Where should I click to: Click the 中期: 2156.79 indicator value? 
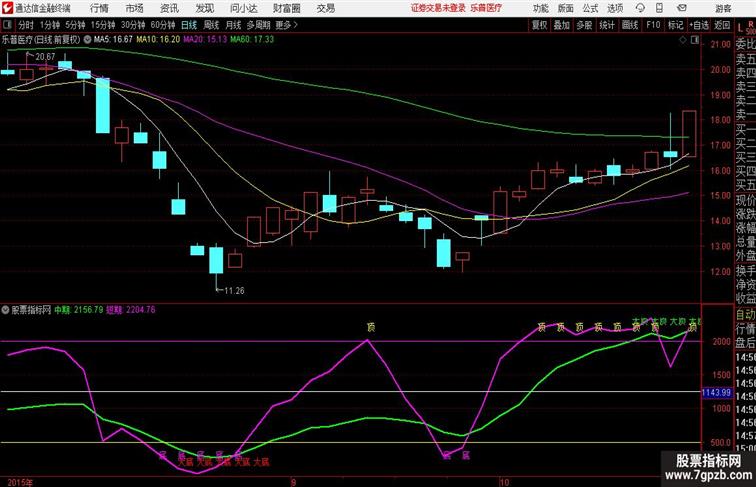tap(79, 310)
